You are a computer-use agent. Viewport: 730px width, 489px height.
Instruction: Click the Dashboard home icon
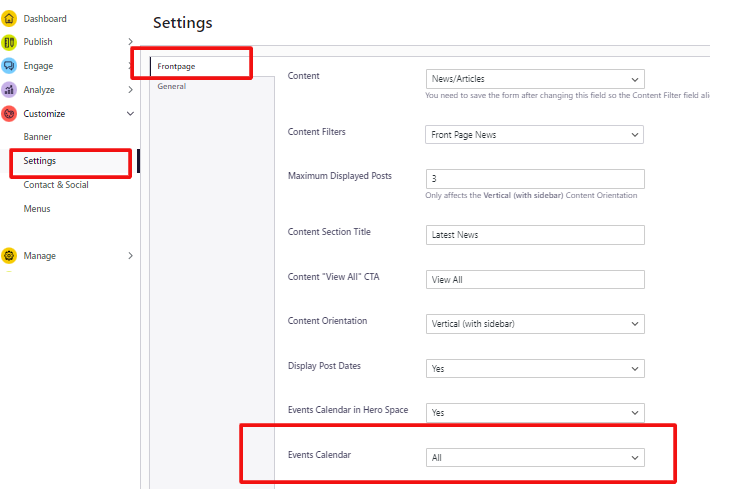[9, 18]
